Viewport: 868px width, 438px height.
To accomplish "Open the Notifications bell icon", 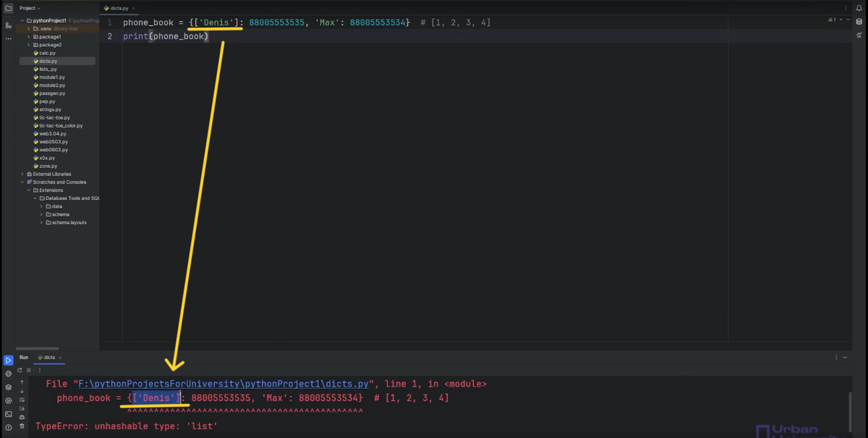I will pyautogui.click(x=859, y=8).
